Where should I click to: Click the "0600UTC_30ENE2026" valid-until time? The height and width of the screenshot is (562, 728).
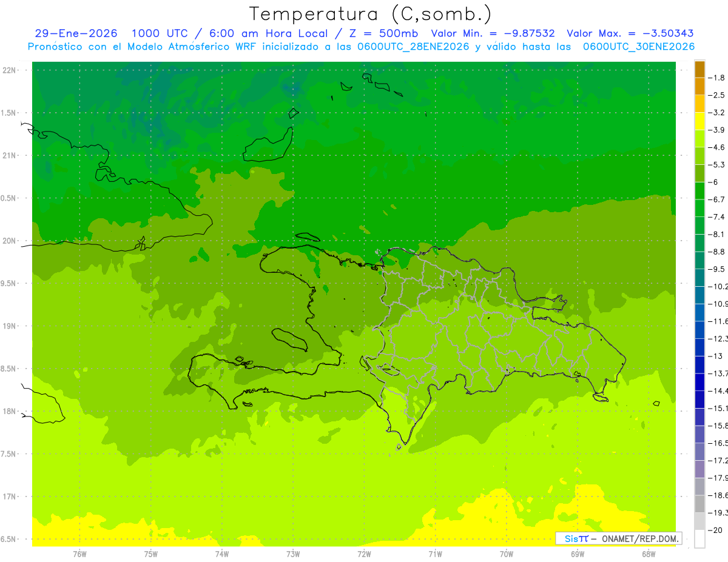pos(639,47)
